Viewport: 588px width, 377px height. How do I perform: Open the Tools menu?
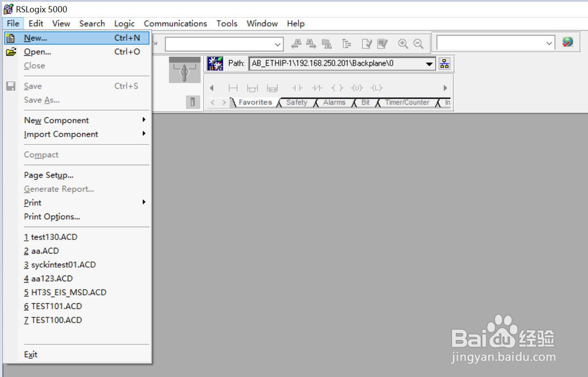click(227, 24)
